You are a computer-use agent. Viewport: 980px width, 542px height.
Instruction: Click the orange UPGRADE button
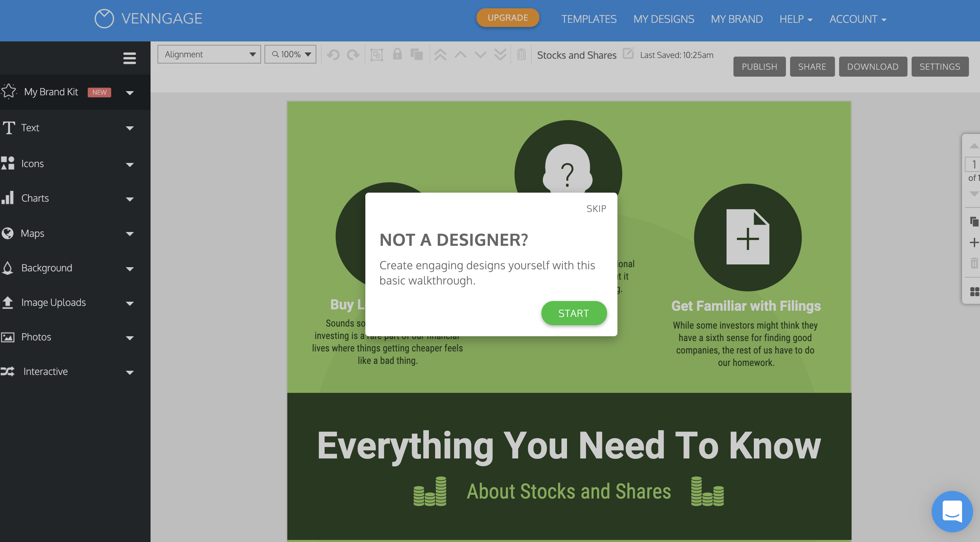[x=508, y=18]
